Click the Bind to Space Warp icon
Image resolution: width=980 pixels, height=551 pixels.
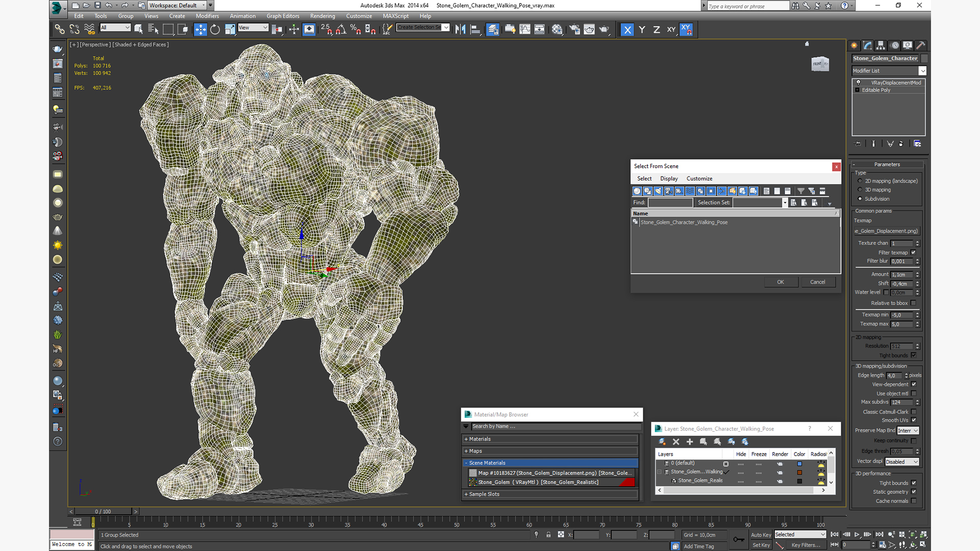(x=89, y=30)
